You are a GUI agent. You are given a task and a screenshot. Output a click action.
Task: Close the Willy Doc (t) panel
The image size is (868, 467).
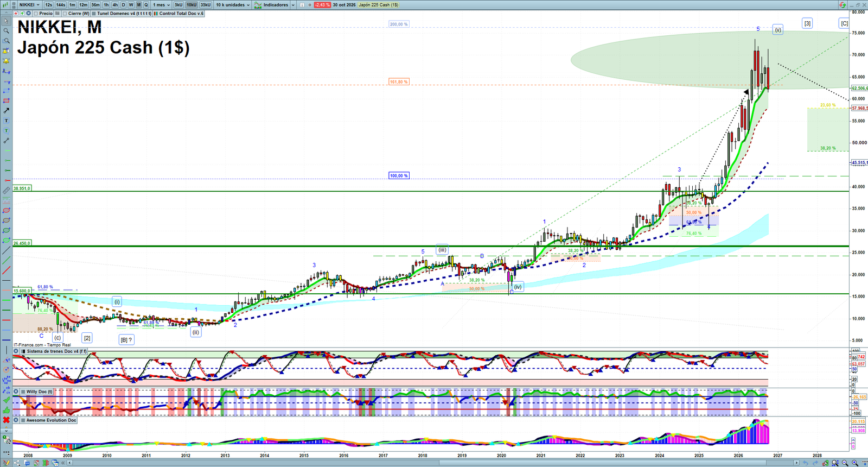point(16,392)
